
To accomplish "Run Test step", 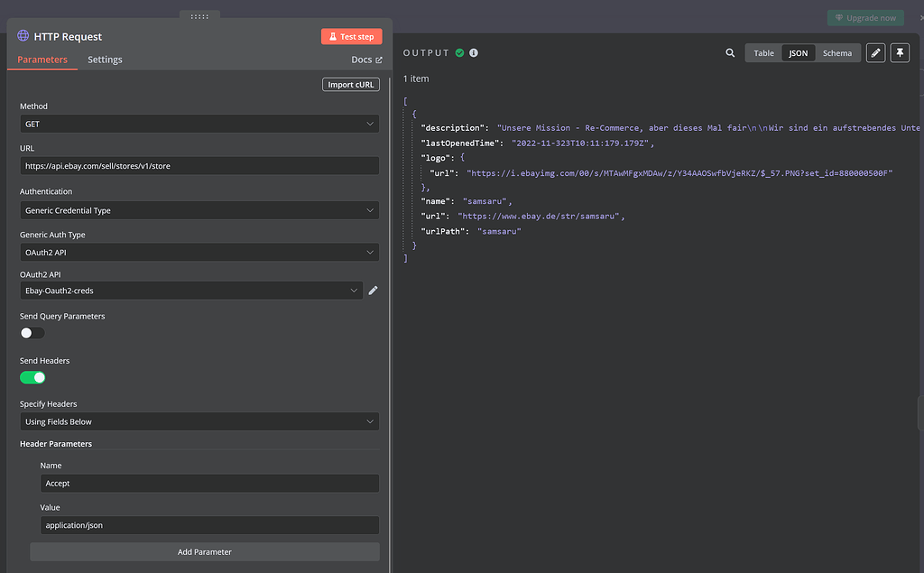I will pos(351,36).
